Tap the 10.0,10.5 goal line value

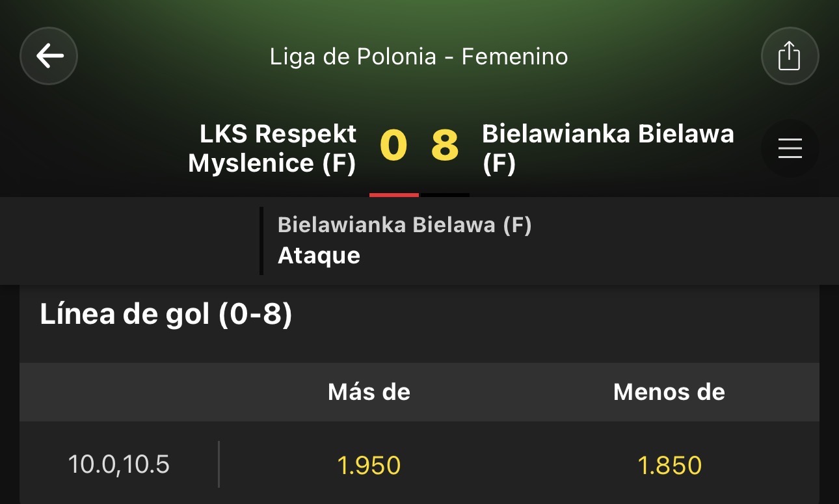119,465
